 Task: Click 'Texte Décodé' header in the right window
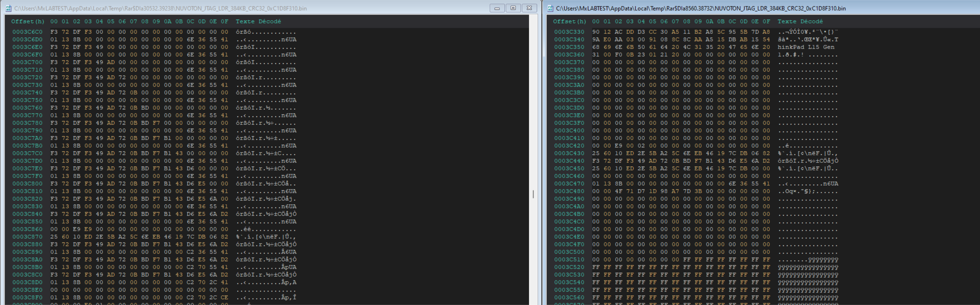coord(800,22)
